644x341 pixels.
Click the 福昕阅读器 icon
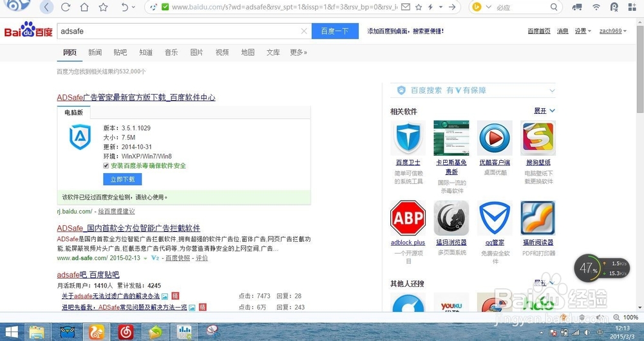pos(538,218)
